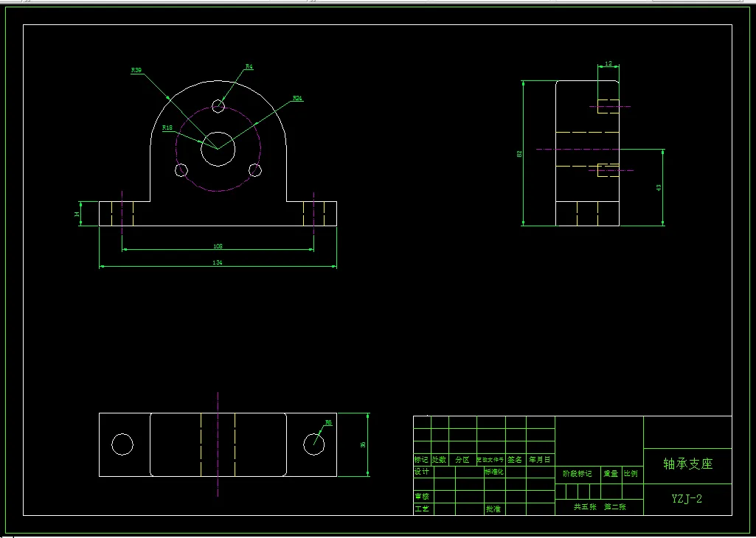Select the R4 radius dimension label
The height and width of the screenshot is (538, 756).
click(x=249, y=67)
